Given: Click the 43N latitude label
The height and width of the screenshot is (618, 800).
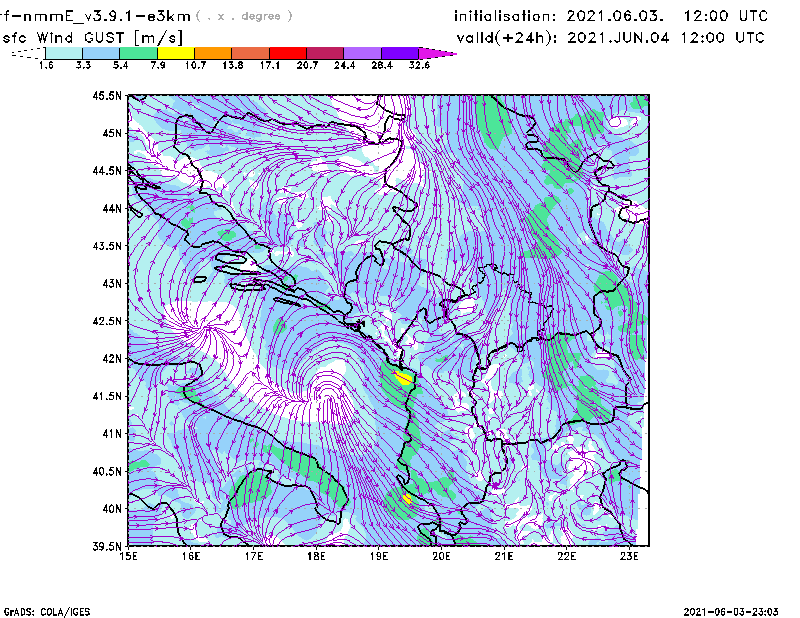Looking at the screenshot, I should coord(112,283).
